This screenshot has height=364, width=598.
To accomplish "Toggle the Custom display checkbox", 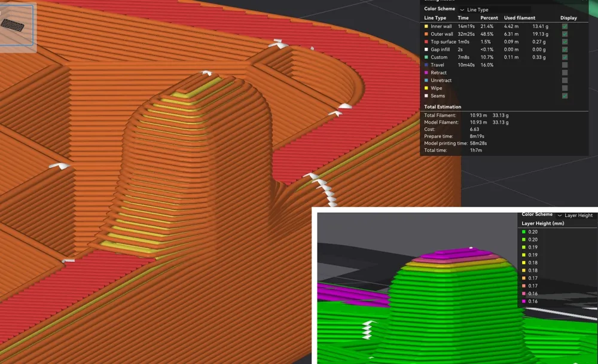I will [565, 57].
